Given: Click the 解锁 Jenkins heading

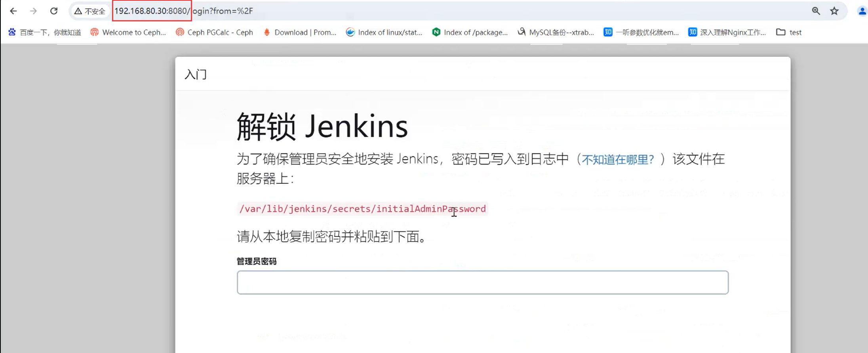Looking at the screenshot, I should [x=322, y=127].
